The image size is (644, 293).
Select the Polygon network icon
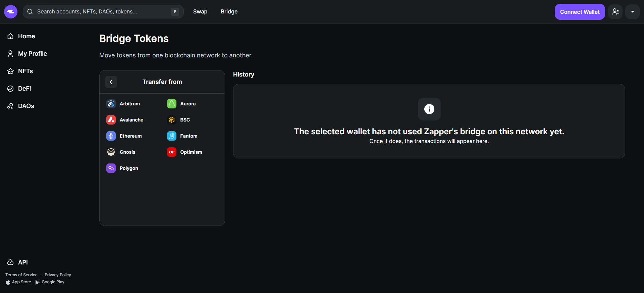tap(111, 168)
